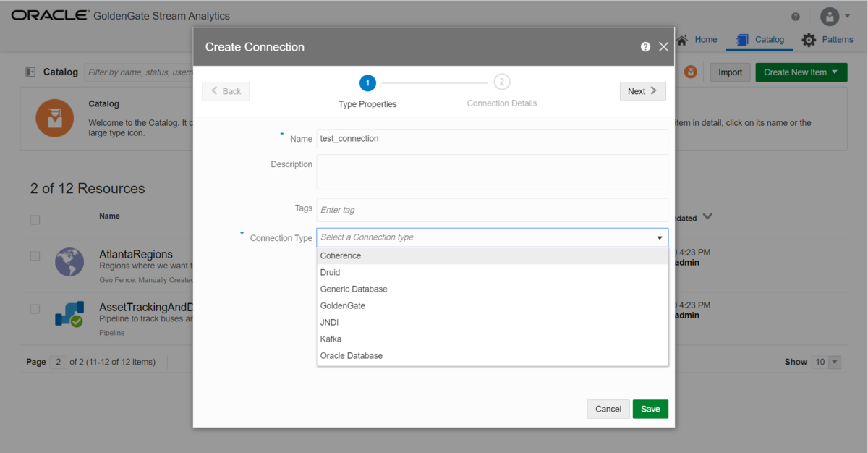The width and height of the screenshot is (868, 453).
Task: Close the Create Connection dialog
Action: (x=663, y=47)
